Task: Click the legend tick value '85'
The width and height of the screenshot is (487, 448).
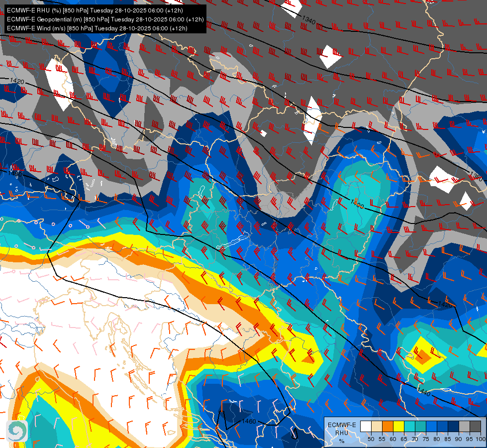Action: pos(448,439)
